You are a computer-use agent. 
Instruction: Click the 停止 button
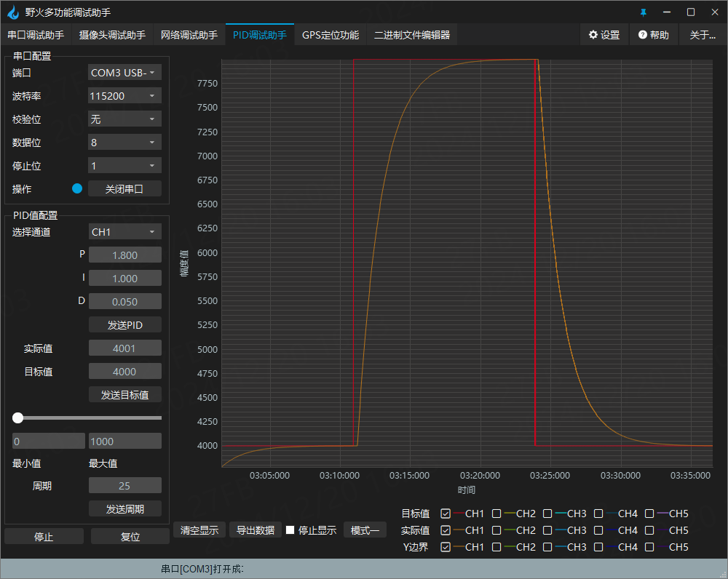(44, 536)
